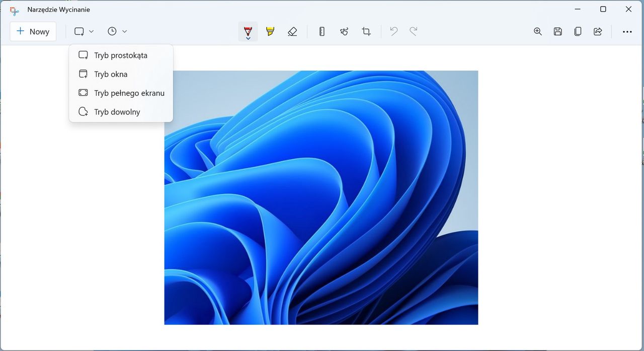The height and width of the screenshot is (351, 644).
Task: Click the redo arrow
Action: [x=413, y=31]
